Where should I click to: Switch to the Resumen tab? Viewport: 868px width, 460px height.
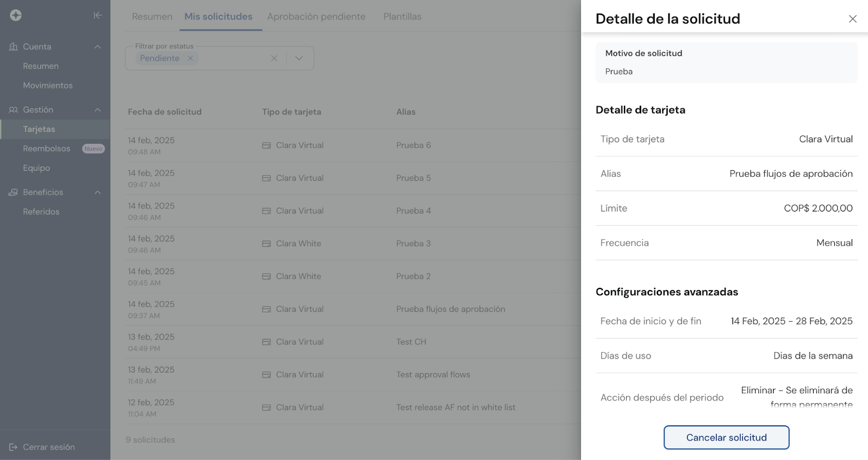coord(152,17)
